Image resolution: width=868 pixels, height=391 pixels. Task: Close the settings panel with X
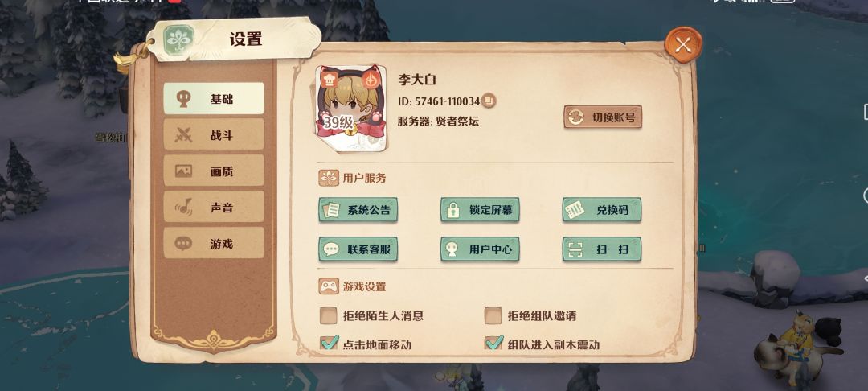[683, 45]
